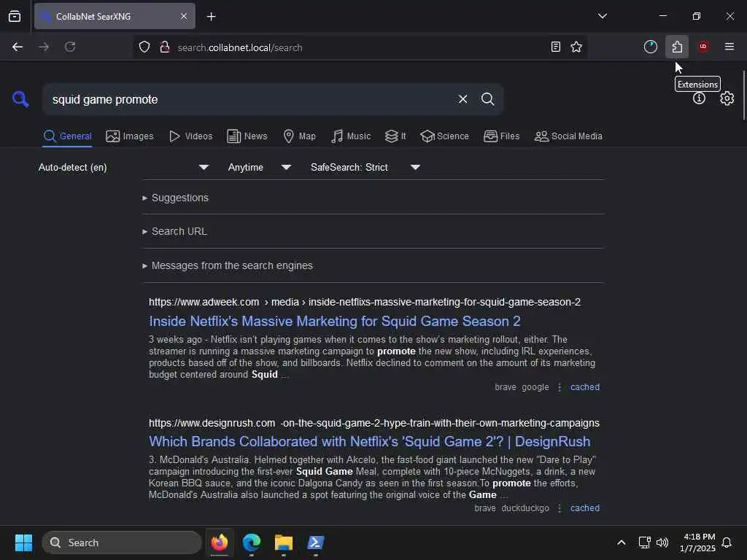
Task: Open tracking protection shield icon
Action: point(144,47)
